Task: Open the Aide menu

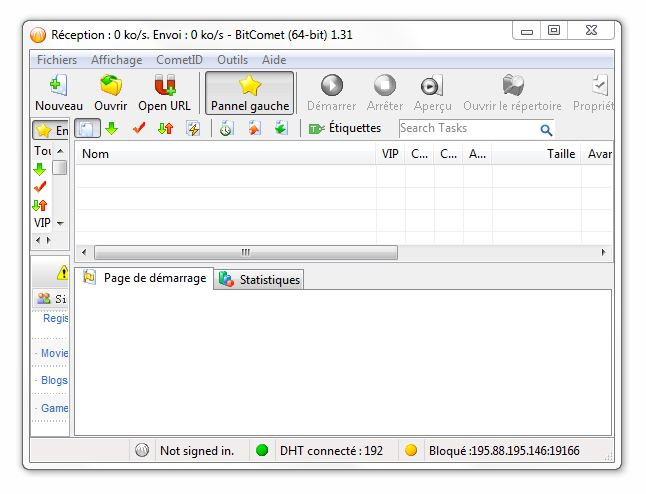Action: tap(274, 60)
